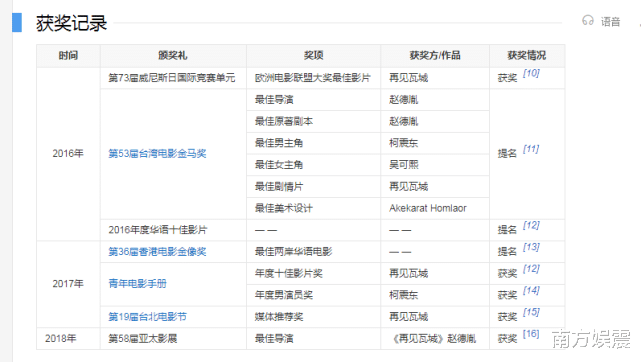The image size is (641, 362).
Task: Click the 获奖记录 section heading
Action: pos(72,23)
